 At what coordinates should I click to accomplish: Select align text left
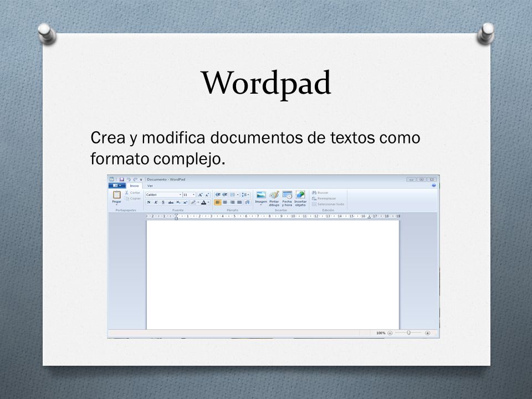[218, 202]
